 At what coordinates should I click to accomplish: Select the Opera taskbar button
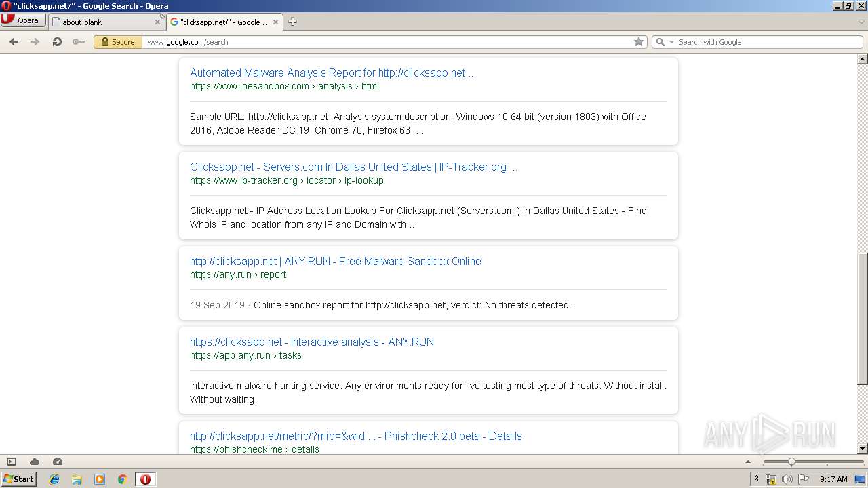pyautogui.click(x=145, y=479)
